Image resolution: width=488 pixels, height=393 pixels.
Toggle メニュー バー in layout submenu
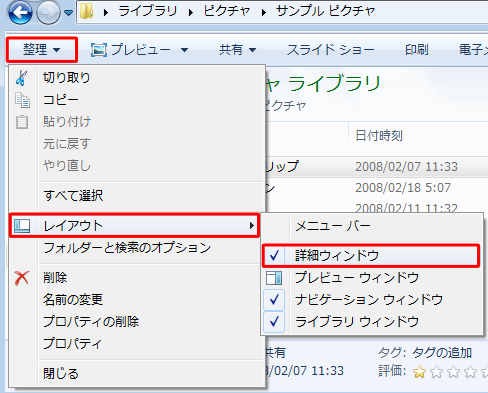pyautogui.click(x=372, y=226)
